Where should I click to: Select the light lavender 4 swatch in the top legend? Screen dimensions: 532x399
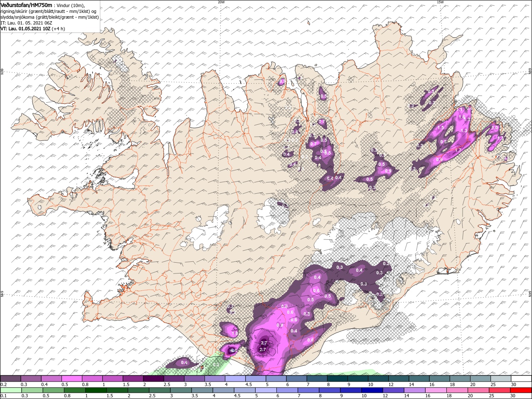click(235, 379)
